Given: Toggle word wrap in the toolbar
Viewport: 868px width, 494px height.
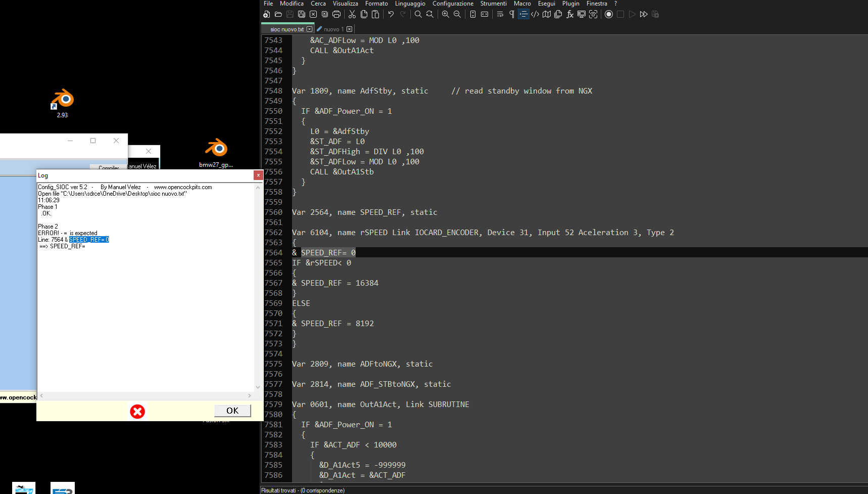Looking at the screenshot, I should pos(500,14).
